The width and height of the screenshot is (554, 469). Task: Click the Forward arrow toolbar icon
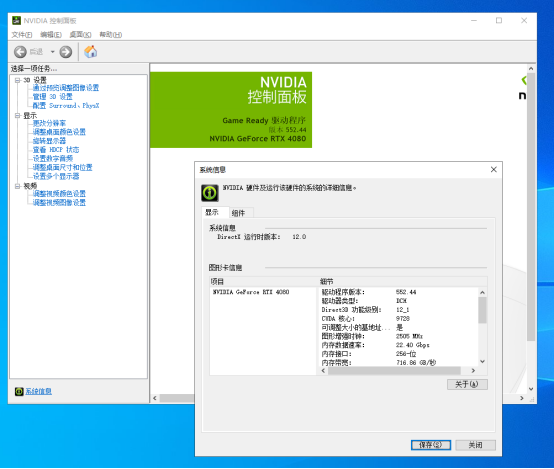(x=66, y=52)
